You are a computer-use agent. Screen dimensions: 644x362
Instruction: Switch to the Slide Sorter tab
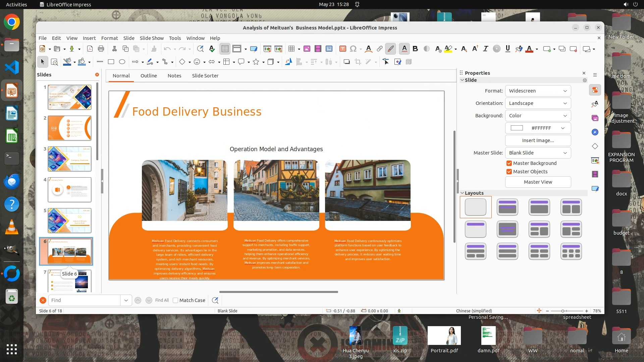coord(205,76)
